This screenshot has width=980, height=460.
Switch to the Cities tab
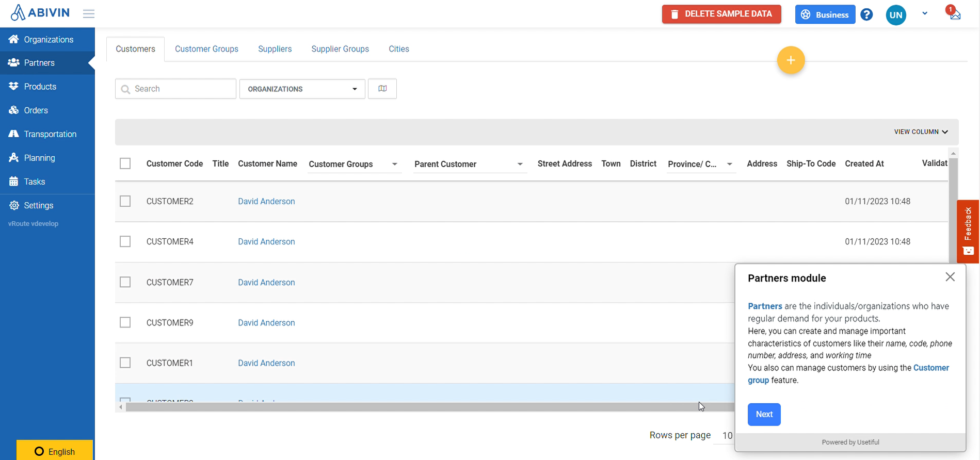(x=399, y=49)
